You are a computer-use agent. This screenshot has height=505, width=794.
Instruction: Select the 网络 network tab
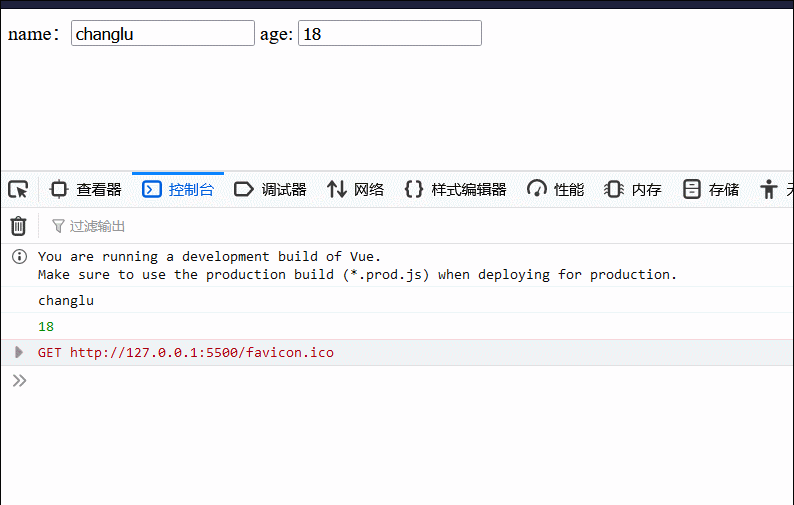(356, 190)
